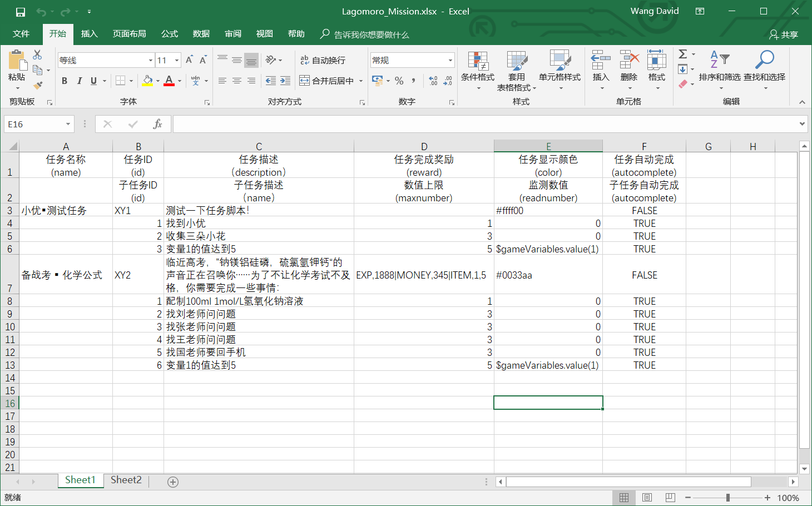The height and width of the screenshot is (506, 812).
Task: Click the Zoom In plus button
Action: [768, 498]
